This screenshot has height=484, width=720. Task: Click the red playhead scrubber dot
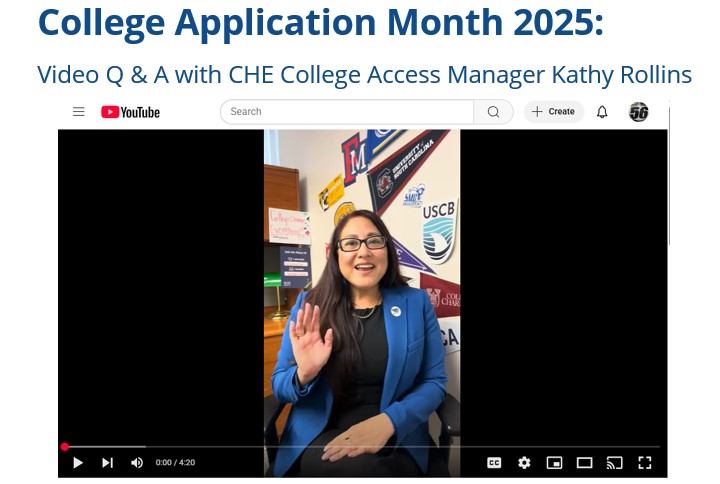click(65, 446)
